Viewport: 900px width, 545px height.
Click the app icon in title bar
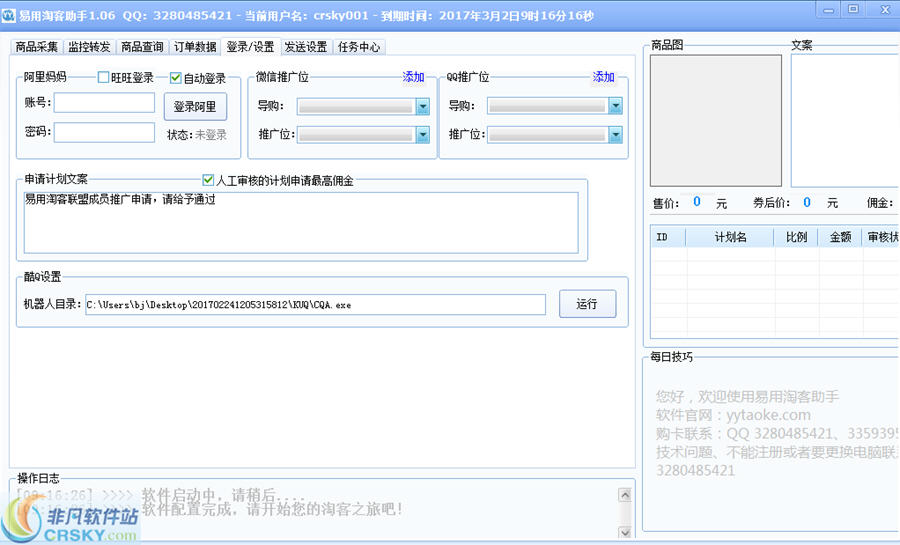point(8,15)
